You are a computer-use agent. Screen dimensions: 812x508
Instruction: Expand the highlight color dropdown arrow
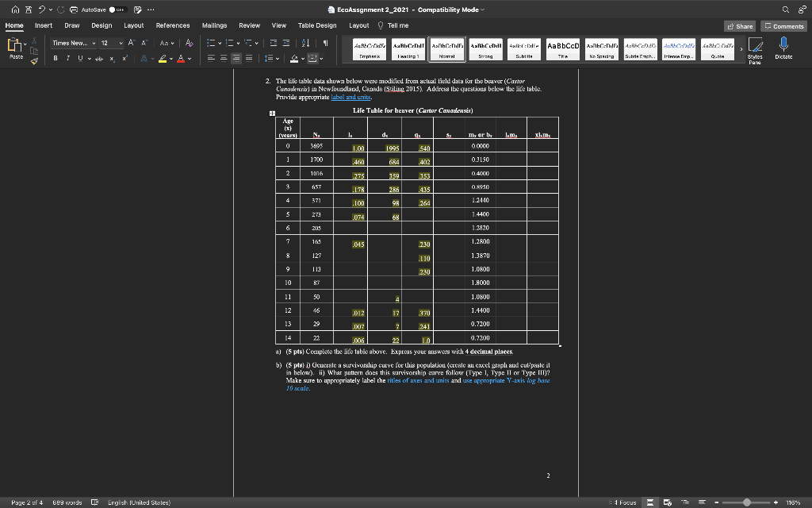coord(171,59)
